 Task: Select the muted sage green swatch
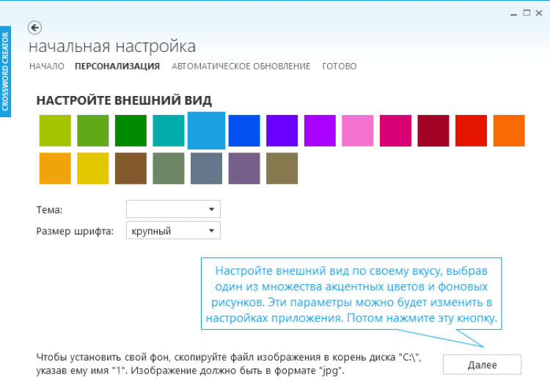point(169,168)
